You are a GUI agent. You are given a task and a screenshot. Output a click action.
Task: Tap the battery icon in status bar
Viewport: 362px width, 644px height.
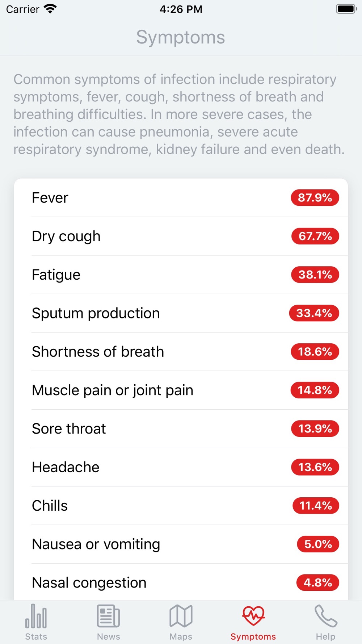click(346, 9)
